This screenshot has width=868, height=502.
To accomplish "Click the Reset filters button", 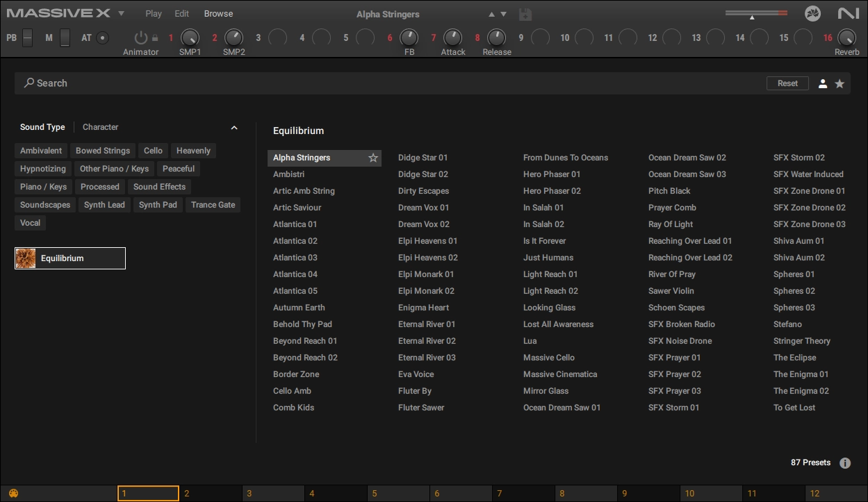I will click(x=788, y=83).
